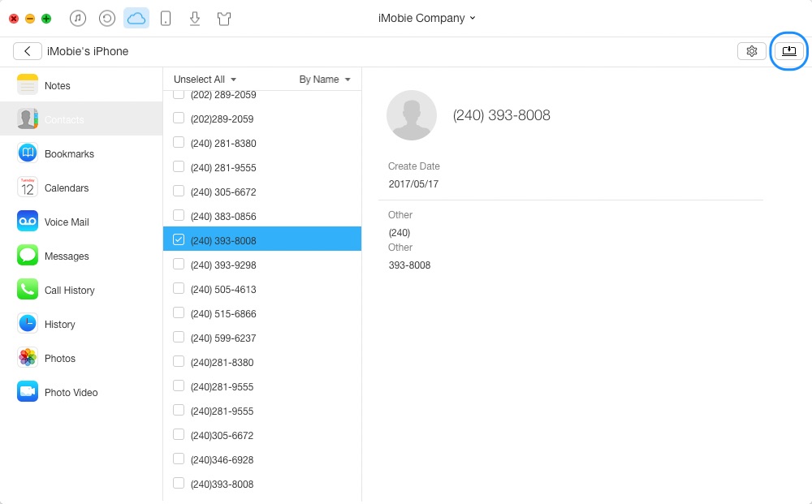Image resolution: width=812 pixels, height=504 pixels.
Task: Tick the checkbox for (240) 505-4613
Action: [179, 289]
